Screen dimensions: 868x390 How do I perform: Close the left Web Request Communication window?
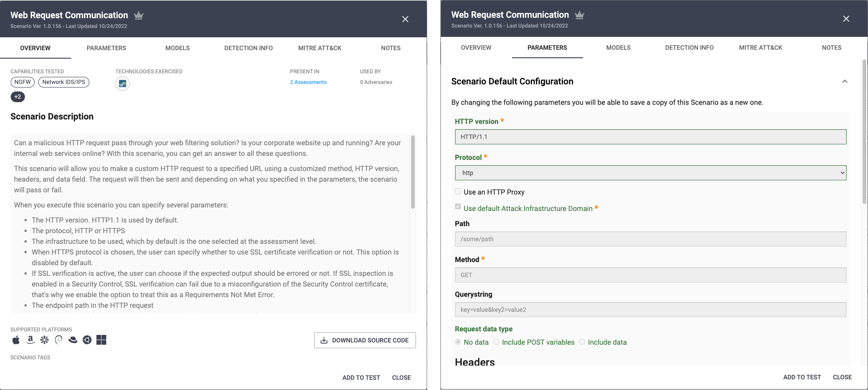tap(405, 19)
